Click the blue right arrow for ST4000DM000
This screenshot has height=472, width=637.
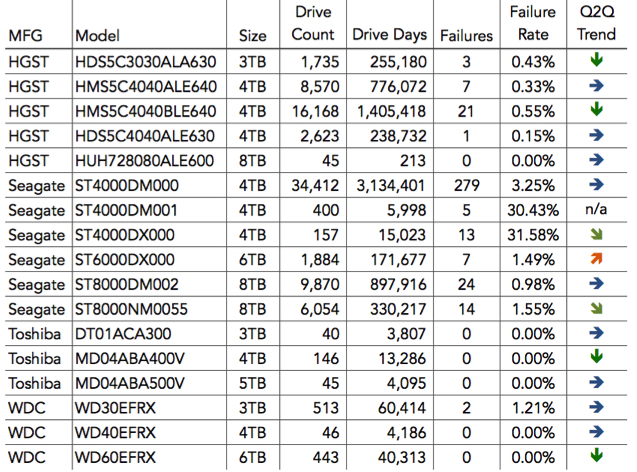coord(596,184)
